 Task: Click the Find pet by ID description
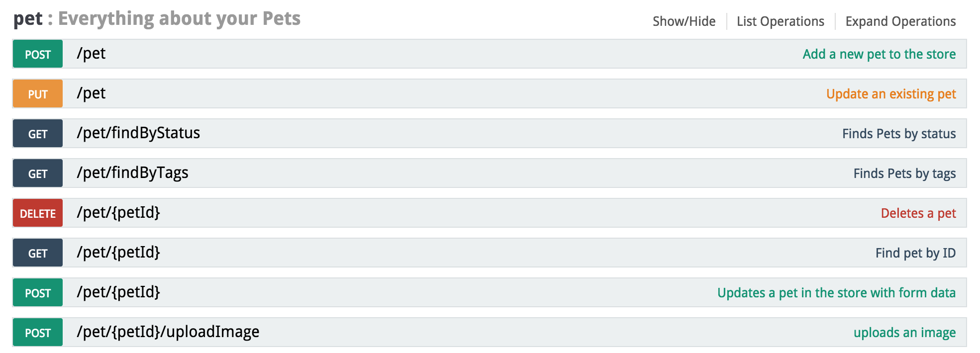coord(916,253)
